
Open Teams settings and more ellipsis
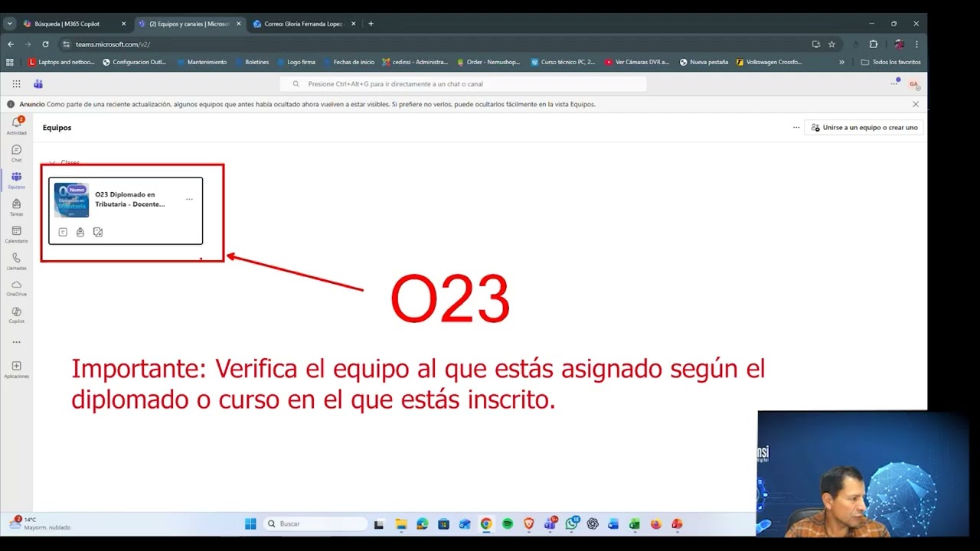[x=893, y=83]
